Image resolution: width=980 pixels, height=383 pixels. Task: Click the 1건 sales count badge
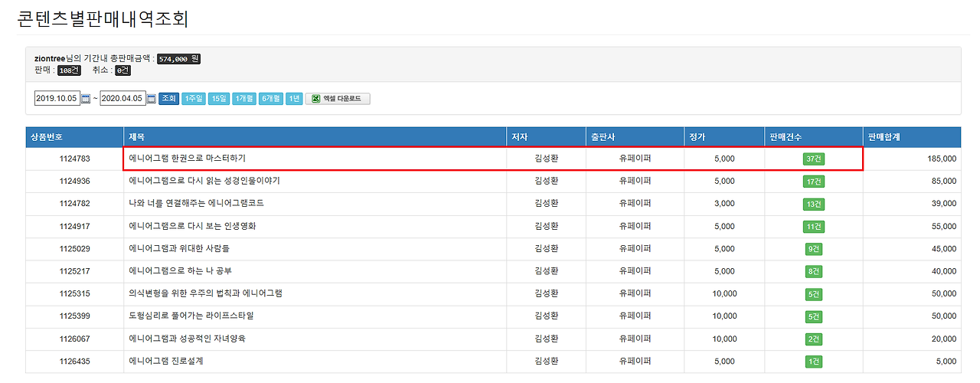(813, 362)
